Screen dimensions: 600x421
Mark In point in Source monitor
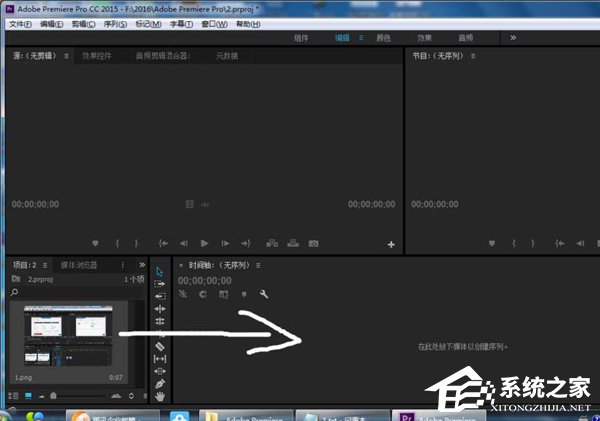click(117, 243)
